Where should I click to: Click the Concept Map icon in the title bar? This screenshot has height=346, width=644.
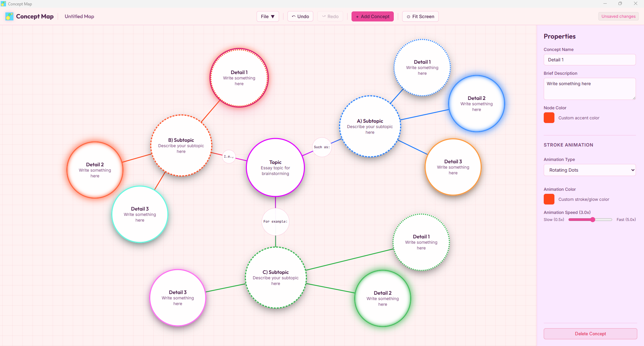(x=3, y=4)
